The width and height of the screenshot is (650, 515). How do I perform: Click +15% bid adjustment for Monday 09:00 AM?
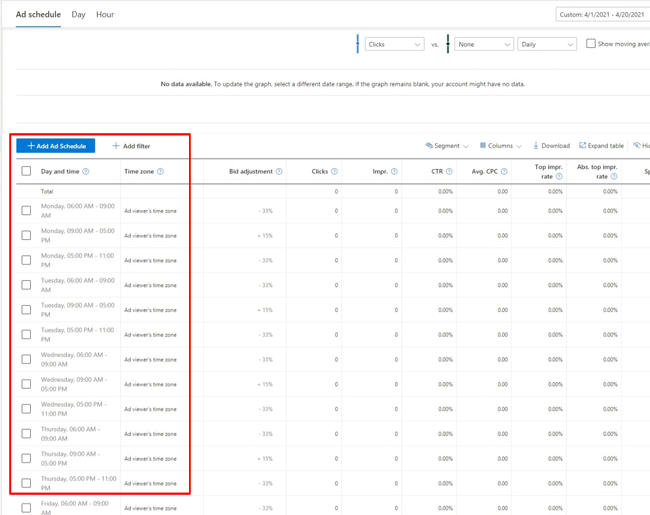coord(265,236)
